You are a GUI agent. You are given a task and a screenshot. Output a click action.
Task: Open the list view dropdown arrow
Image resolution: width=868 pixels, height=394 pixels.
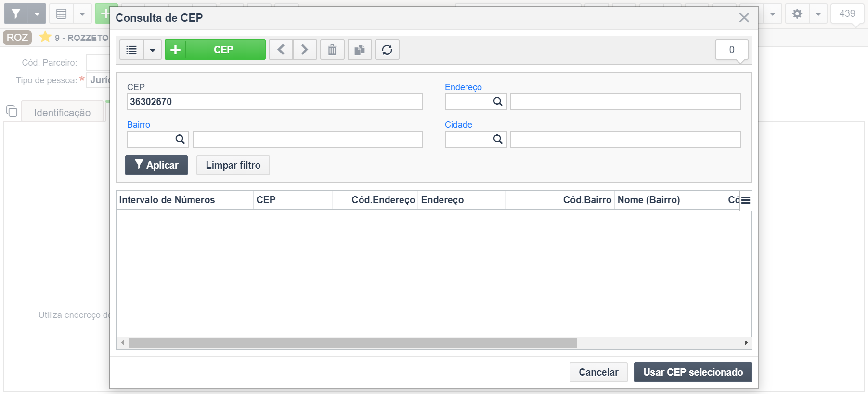[153, 50]
